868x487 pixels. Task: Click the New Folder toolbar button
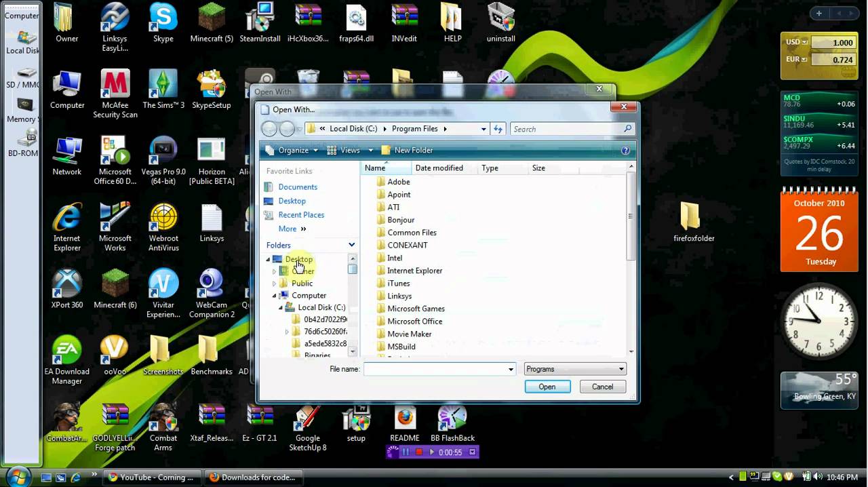[406, 151]
